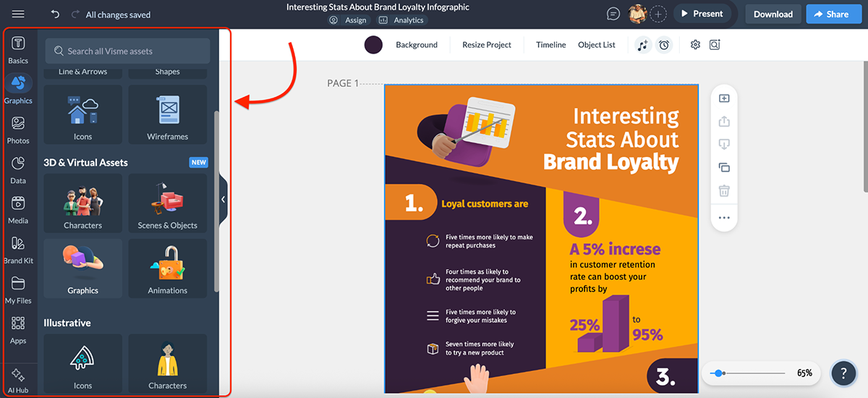Open the help question mark button

click(843, 373)
